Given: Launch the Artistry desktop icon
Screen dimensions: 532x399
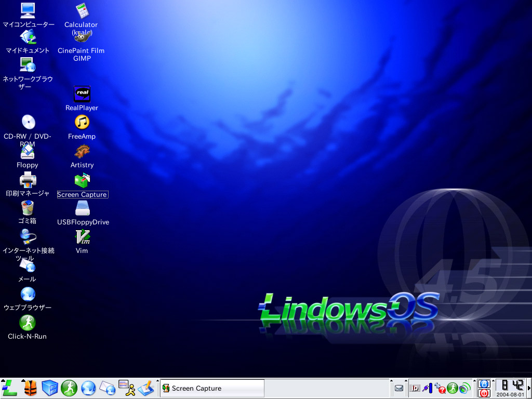Looking at the screenshot, I should (x=82, y=151).
